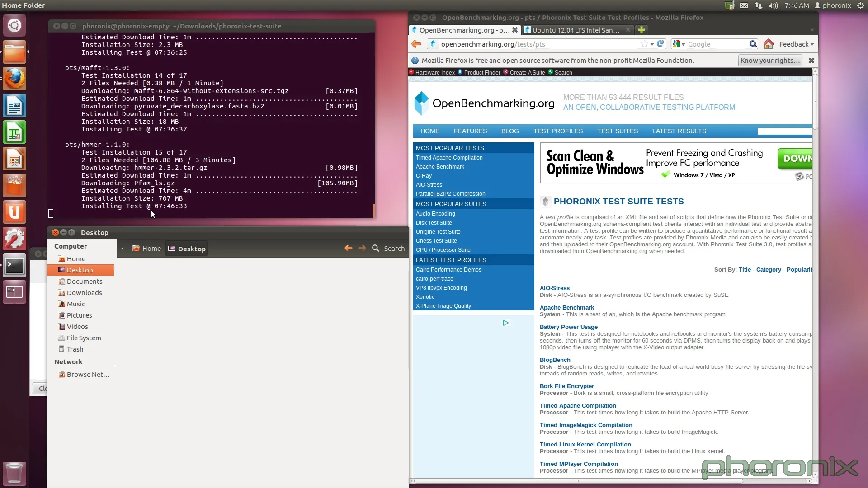Go to Firefox home page icon
Viewport: 868px width, 488px height.
[x=768, y=44]
